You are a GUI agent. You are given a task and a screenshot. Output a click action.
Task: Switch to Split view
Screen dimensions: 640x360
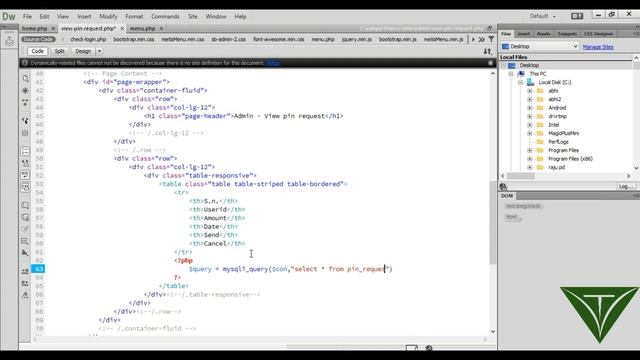[60, 51]
